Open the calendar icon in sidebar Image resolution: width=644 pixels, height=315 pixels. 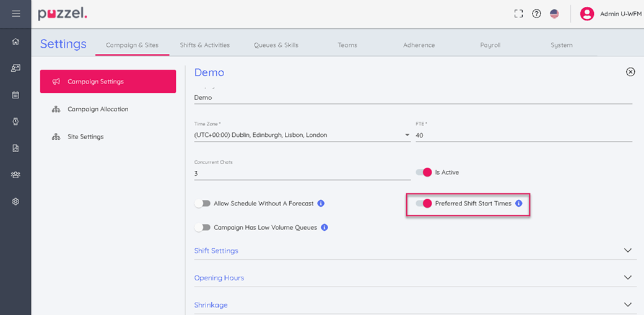[15, 95]
